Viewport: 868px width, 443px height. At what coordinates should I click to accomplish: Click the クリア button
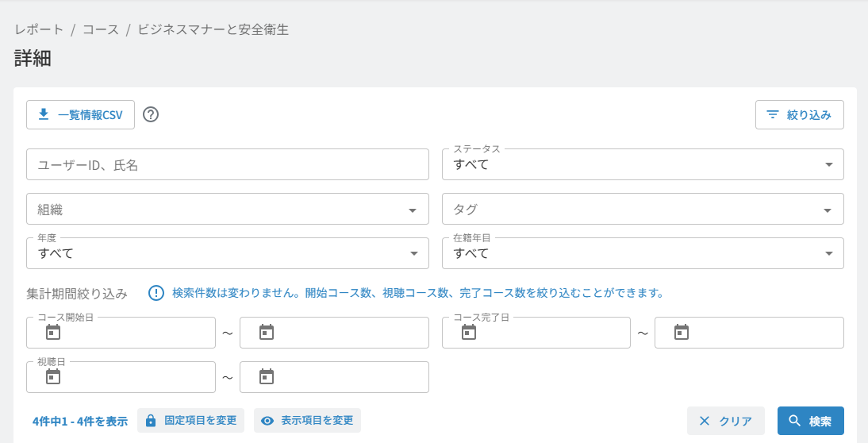coord(726,421)
